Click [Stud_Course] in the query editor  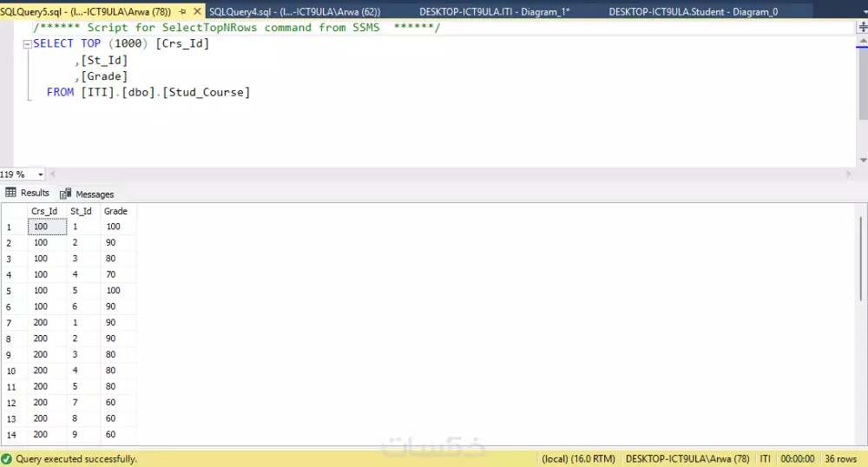coord(206,92)
